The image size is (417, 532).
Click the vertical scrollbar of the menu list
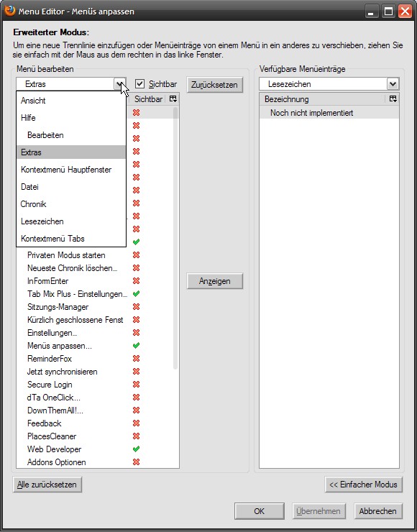(x=175, y=237)
